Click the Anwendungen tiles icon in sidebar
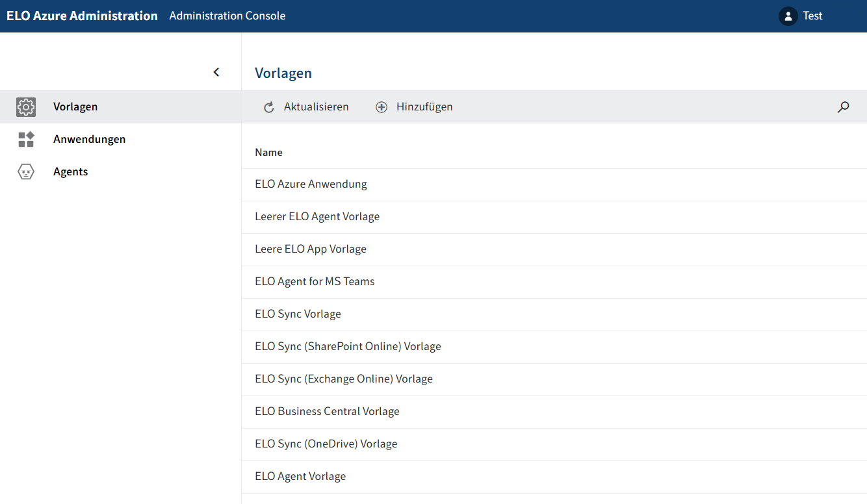867x504 pixels. [x=26, y=139]
